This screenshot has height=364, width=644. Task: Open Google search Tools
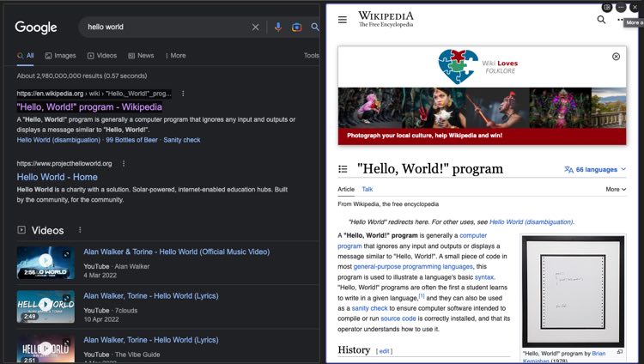tap(312, 56)
